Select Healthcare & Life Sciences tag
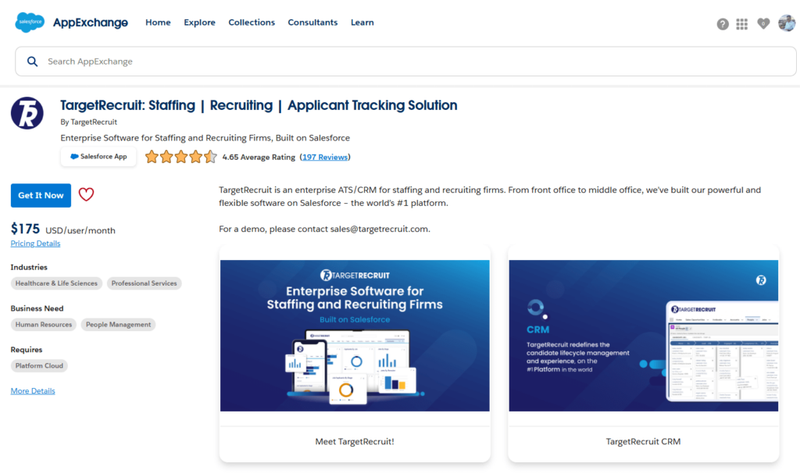The image size is (800, 473). tap(56, 283)
